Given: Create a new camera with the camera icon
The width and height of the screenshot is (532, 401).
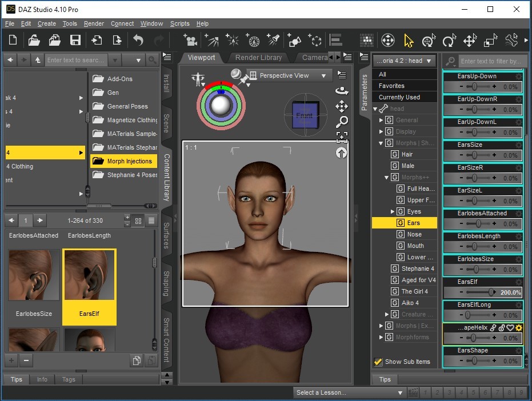Looking at the screenshot, I should click(x=190, y=40).
